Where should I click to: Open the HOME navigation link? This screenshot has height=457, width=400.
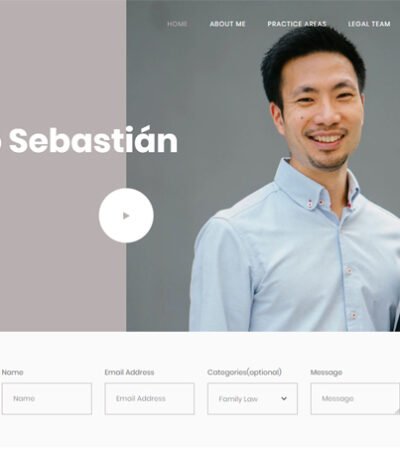[177, 24]
